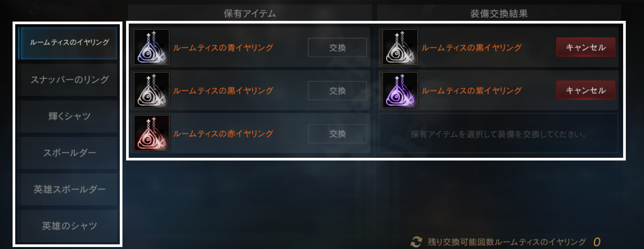
Task: Select the ルームティスのイヤリング category tab
Action: 69,43
